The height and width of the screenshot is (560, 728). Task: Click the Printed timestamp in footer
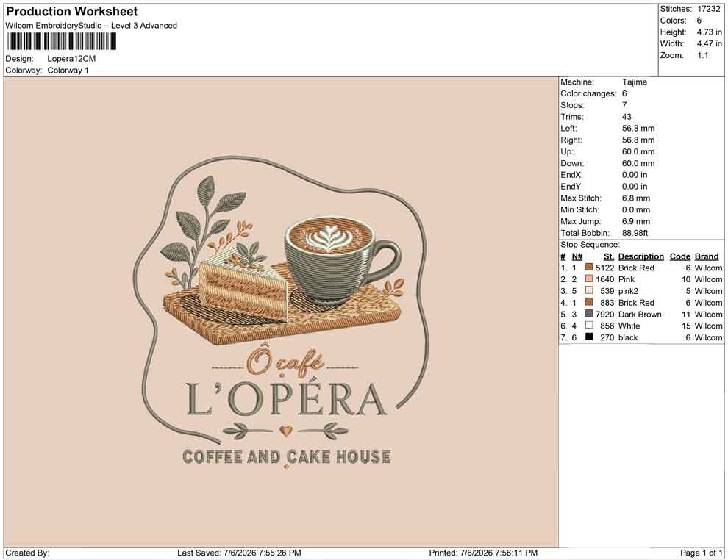point(483,553)
